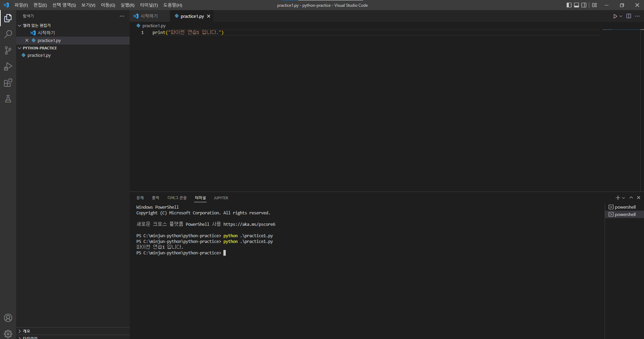Split the editor to the right
This screenshot has height=339, width=644.
(x=629, y=16)
